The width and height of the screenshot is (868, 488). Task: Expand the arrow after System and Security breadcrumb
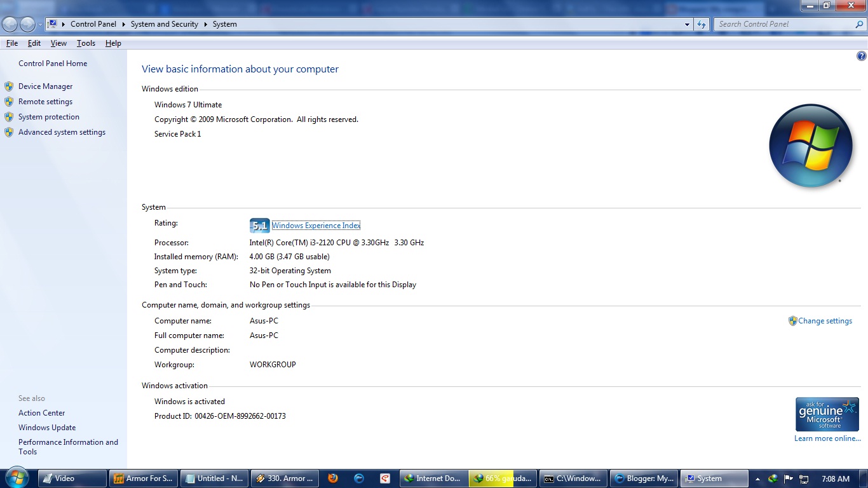205,24
